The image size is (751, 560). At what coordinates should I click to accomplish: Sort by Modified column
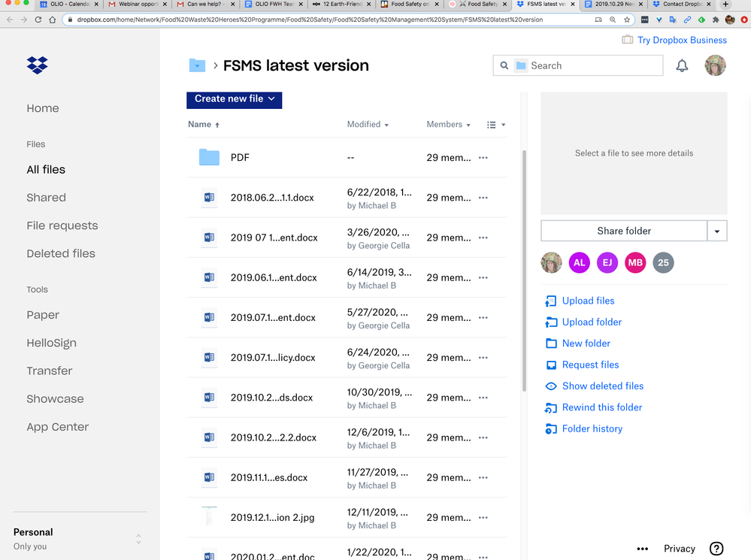point(368,125)
